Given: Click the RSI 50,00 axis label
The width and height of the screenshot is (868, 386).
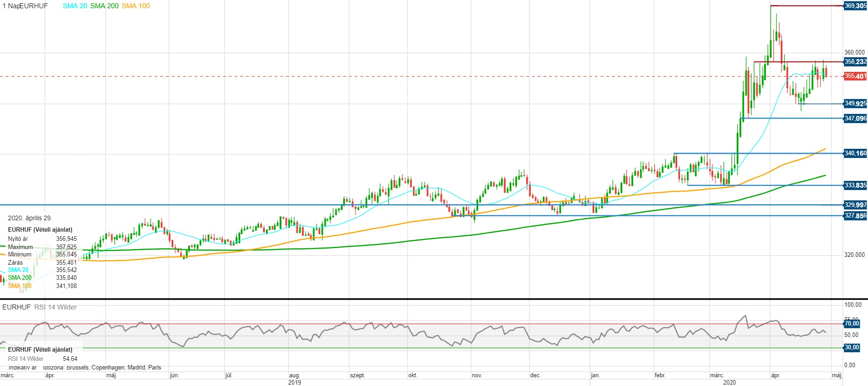Looking at the screenshot, I should coord(852,335).
